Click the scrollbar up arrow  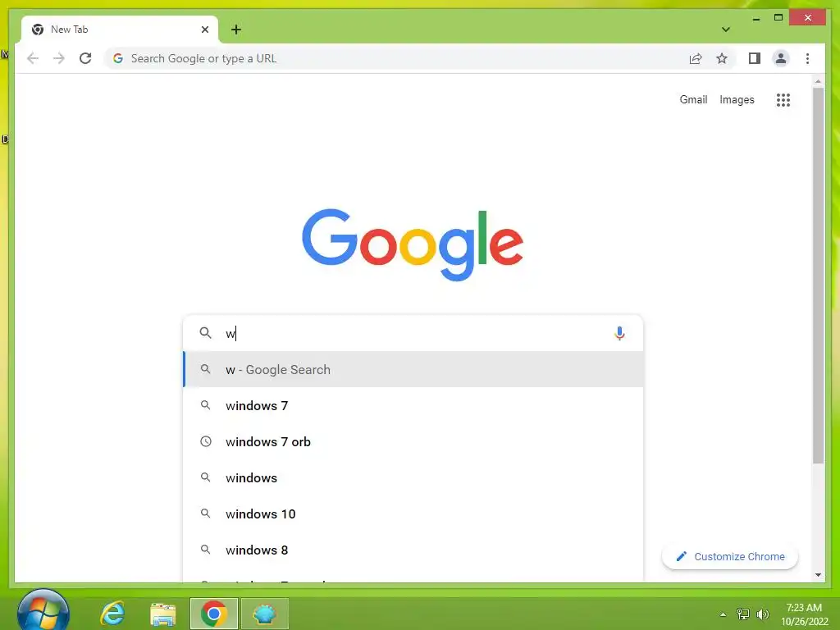(x=818, y=81)
